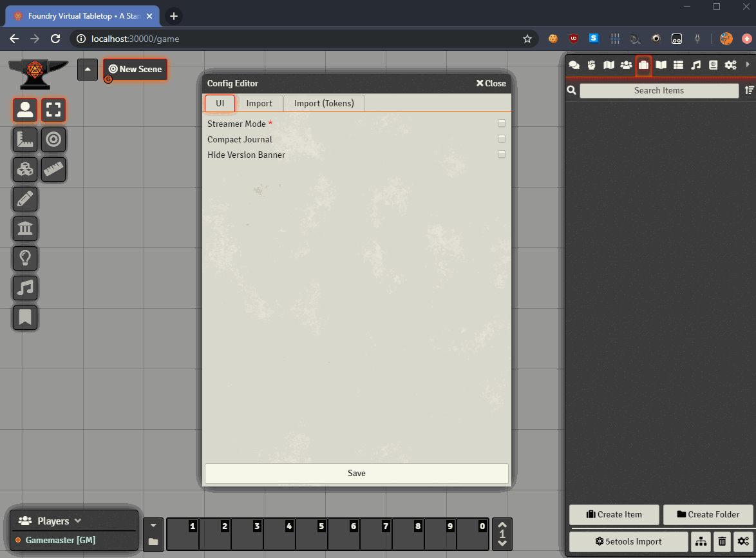Click the 5etools Import button

[628, 541]
